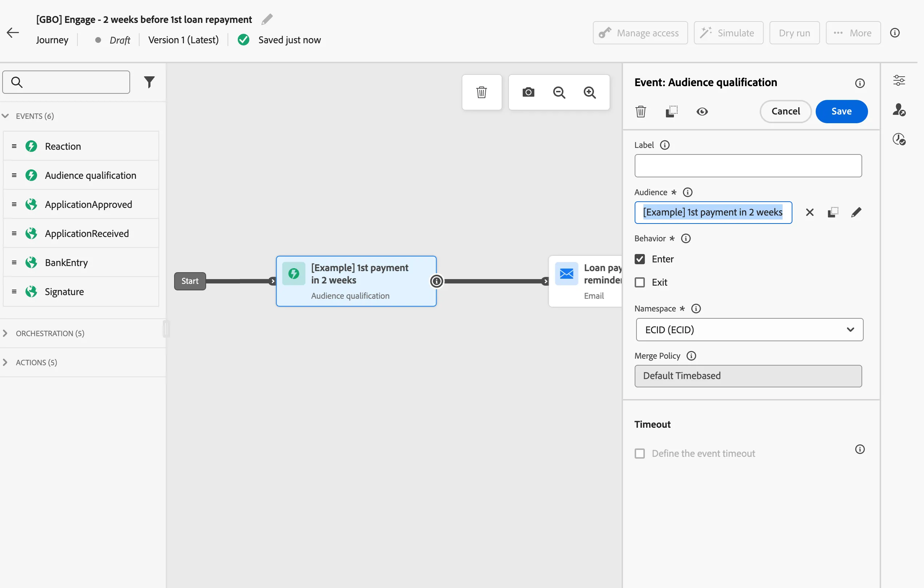Viewport: 924px width, 588px height.
Task: Delete the event using the panel trash icon
Action: click(641, 112)
